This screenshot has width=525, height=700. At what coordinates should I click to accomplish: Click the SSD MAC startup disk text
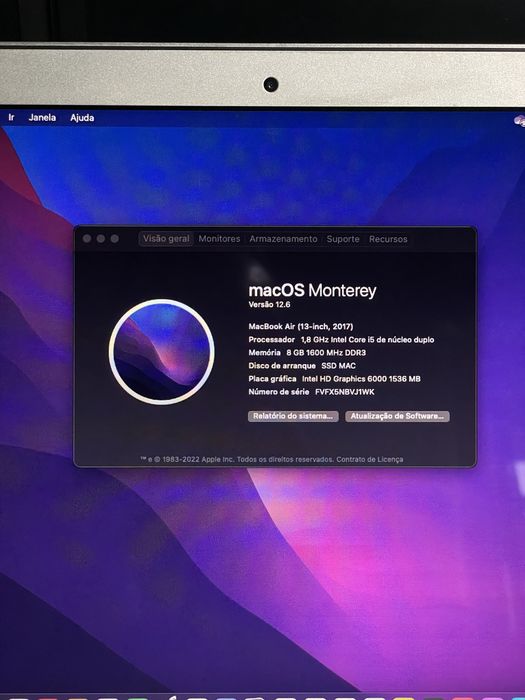(338, 366)
